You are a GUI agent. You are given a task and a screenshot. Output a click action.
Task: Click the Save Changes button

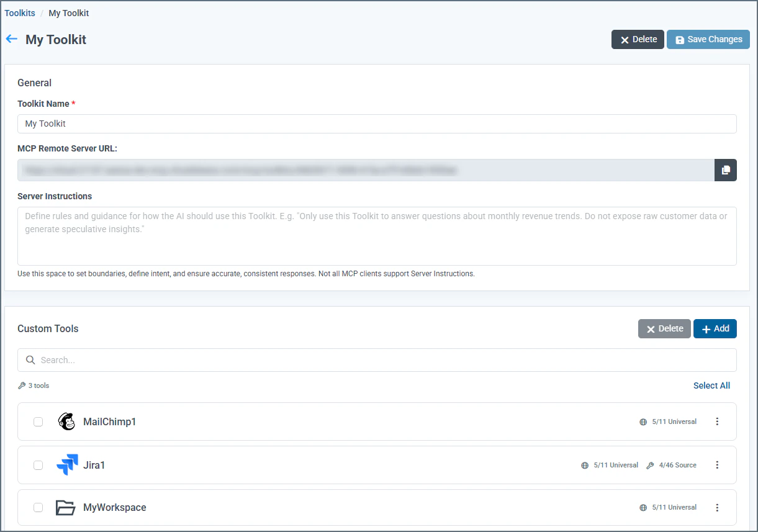tap(708, 39)
